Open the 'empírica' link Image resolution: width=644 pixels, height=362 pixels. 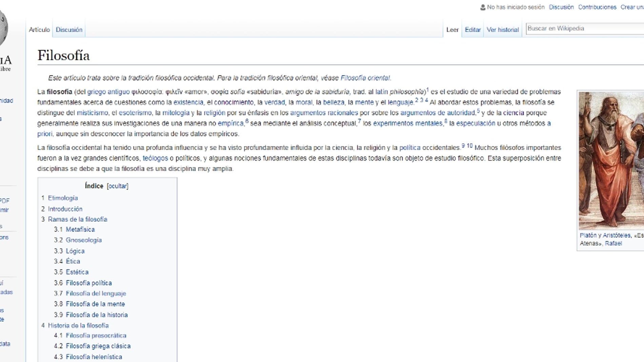tap(230, 123)
